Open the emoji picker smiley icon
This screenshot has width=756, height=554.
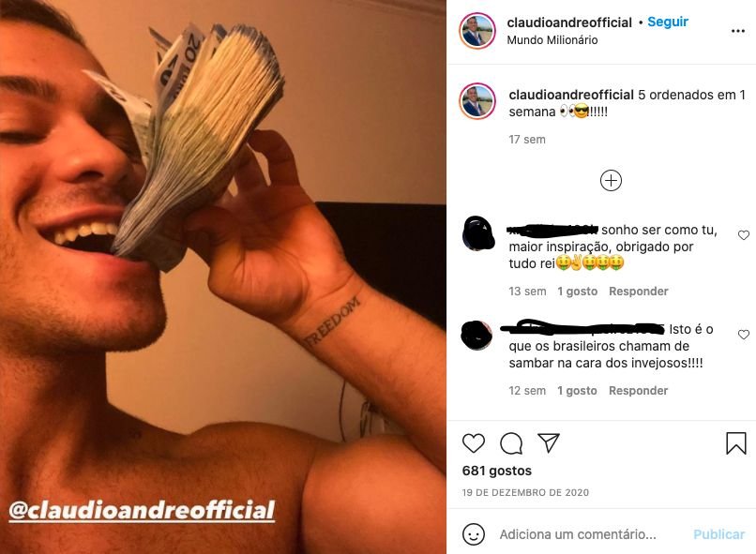tap(473, 533)
